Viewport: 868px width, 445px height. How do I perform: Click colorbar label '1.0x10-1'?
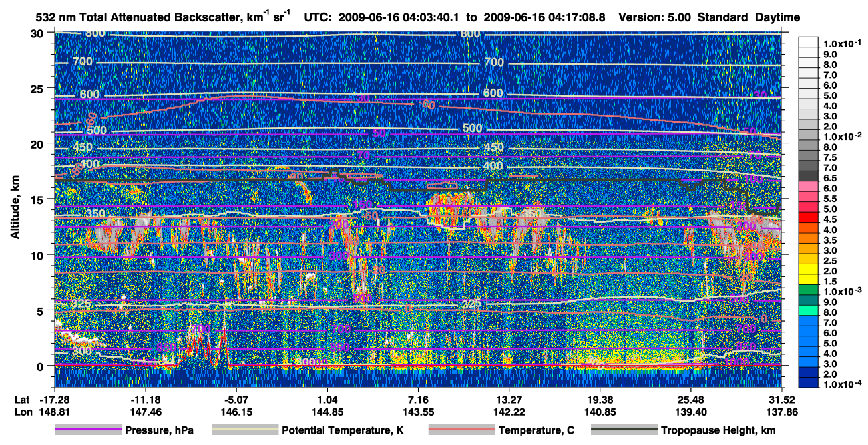point(842,43)
